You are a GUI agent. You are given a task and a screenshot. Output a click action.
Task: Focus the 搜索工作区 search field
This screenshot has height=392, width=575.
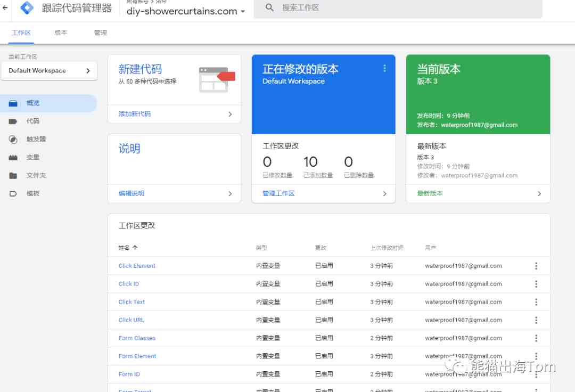[398, 8]
